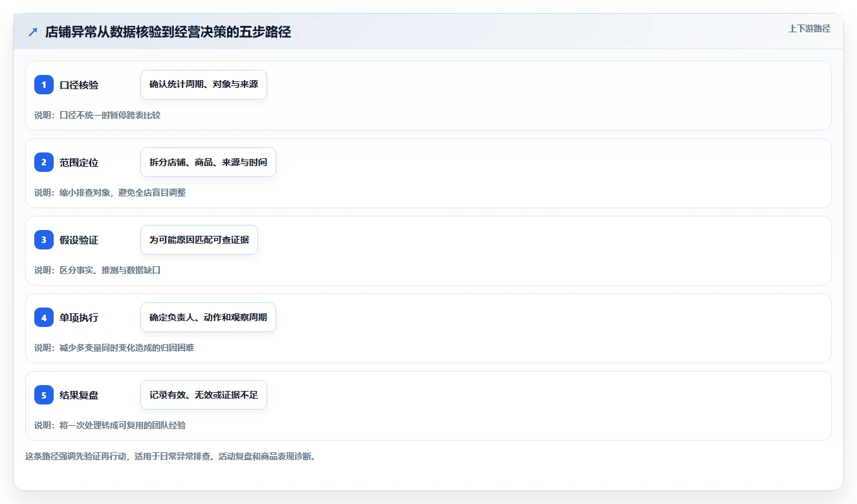Click footer text 这条路径强调先验证再行动

(76, 456)
